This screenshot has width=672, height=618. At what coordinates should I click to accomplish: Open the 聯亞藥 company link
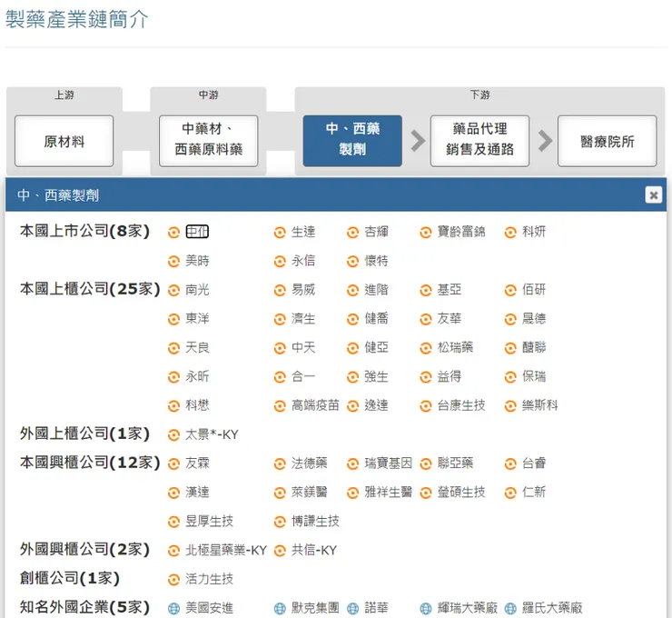point(455,463)
